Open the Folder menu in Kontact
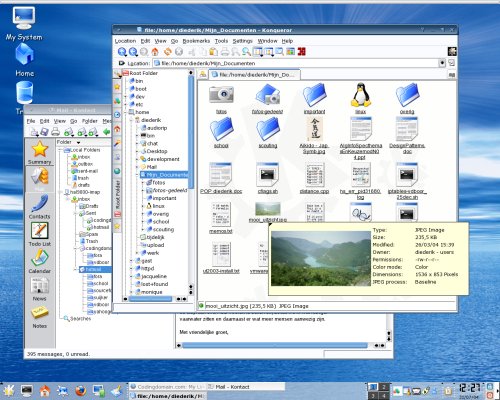This screenshot has width=500, height=400. (90, 121)
